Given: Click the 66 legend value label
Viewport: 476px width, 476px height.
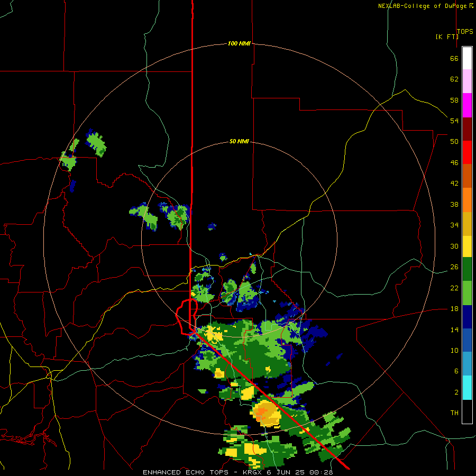Looking at the screenshot, I should (454, 58).
